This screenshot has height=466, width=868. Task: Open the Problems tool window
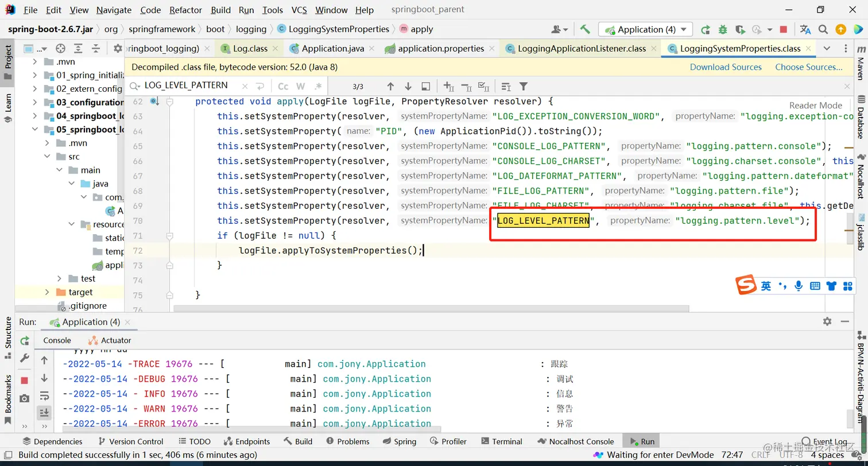click(x=348, y=441)
